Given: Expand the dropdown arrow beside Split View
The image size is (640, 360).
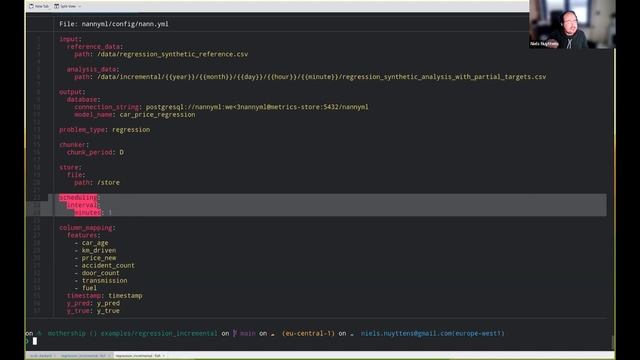Looking at the screenshot, I should pos(80,6).
